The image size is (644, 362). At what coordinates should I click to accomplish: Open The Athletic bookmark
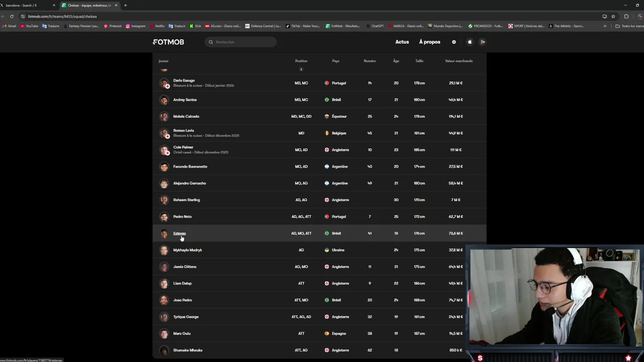click(567, 26)
